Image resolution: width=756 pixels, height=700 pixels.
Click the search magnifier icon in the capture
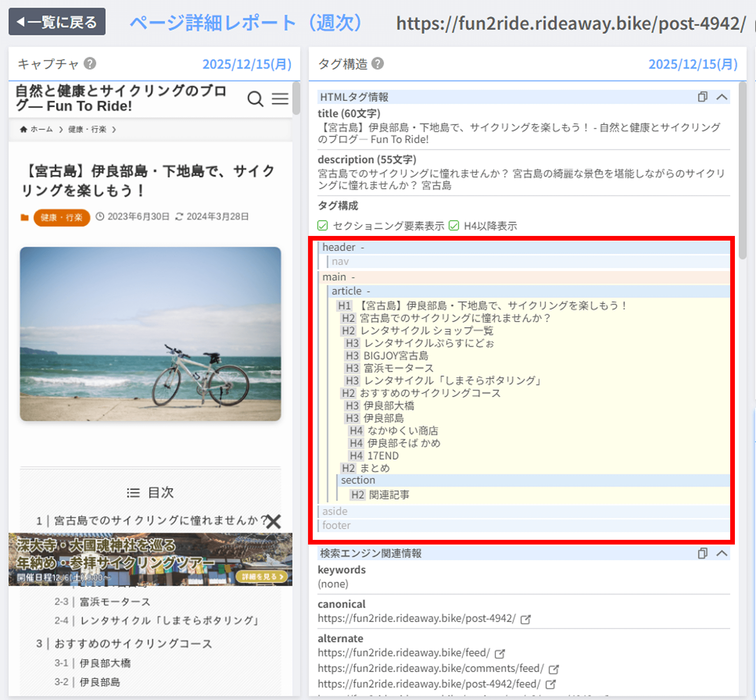point(255,99)
